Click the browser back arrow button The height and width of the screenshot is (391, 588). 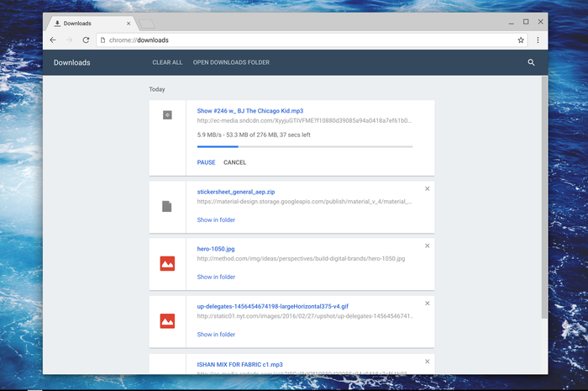click(x=53, y=40)
